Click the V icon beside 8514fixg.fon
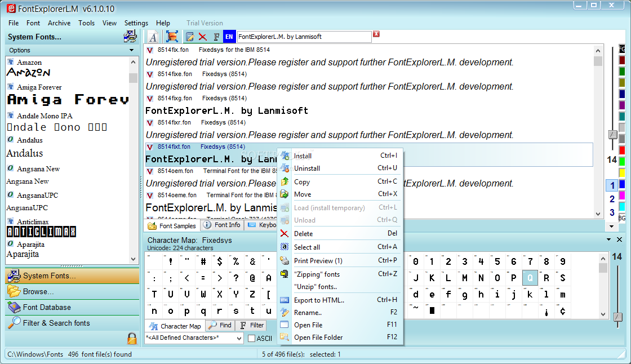The width and height of the screenshot is (631, 364). click(x=150, y=98)
